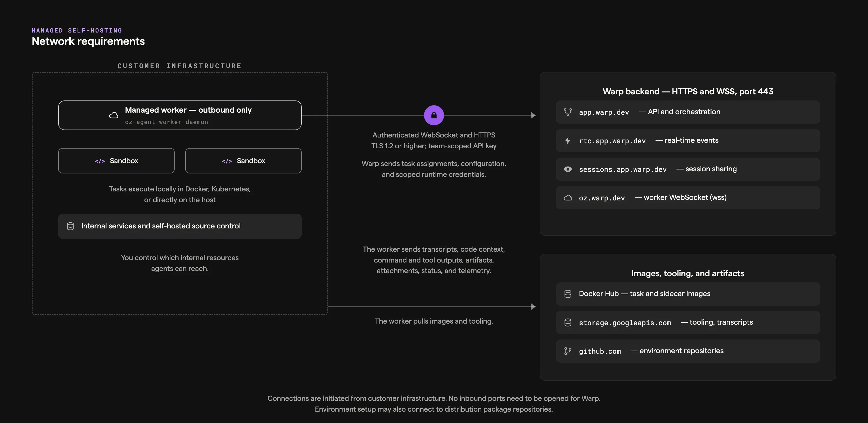Click the cloud icon beside Managed worker
The image size is (868, 423).
[114, 115]
